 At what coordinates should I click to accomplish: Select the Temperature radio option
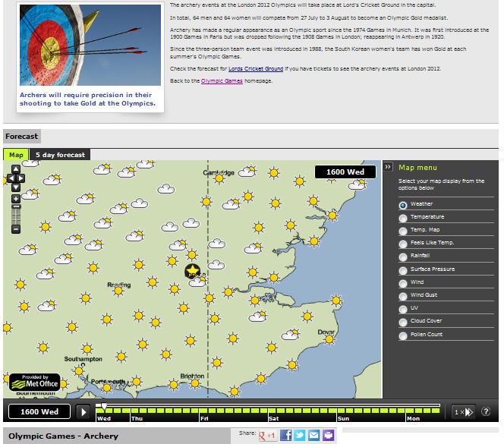(x=403, y=219)
